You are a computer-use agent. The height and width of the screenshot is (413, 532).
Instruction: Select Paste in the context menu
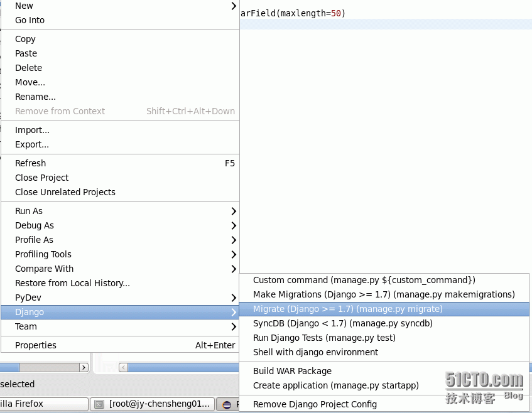[x=120, y=53]
